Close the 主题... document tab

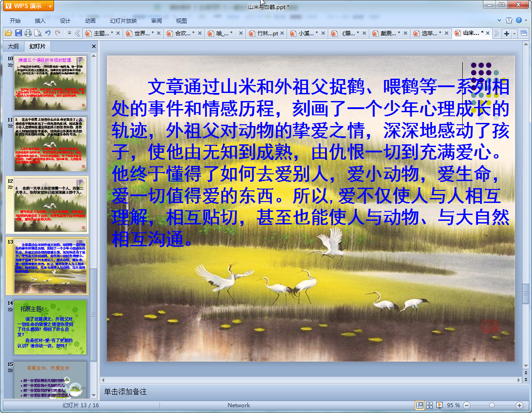[x=118, y=33]
